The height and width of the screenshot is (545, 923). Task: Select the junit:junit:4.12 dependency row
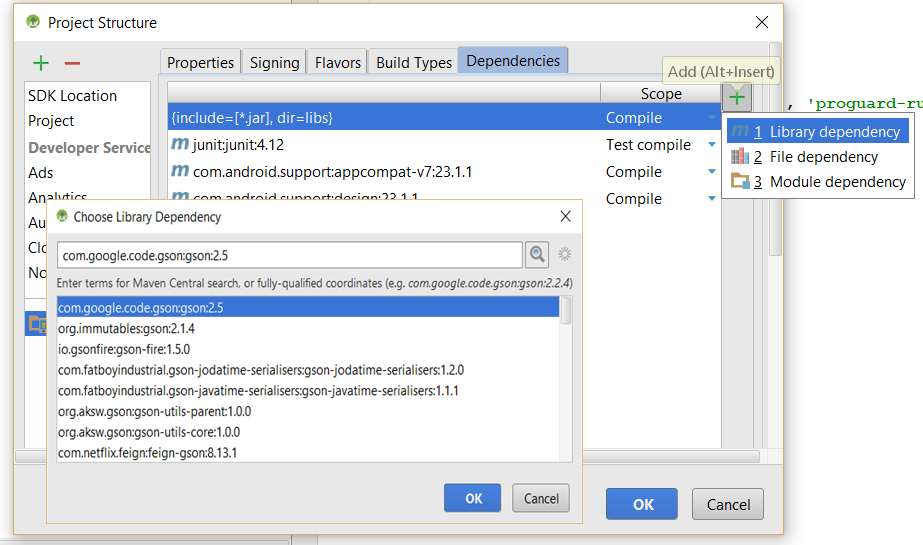click(x=444, y=144)
